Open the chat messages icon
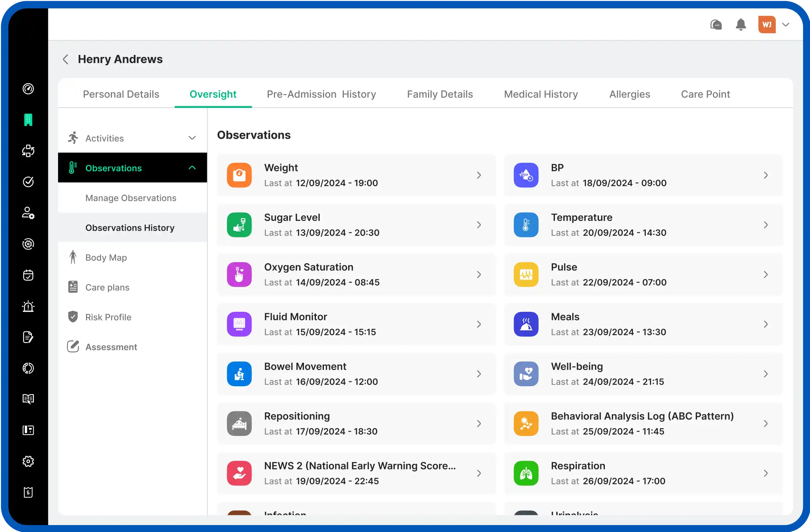The width and height of the screenshot is (810, 532). [x=716, y=24]
